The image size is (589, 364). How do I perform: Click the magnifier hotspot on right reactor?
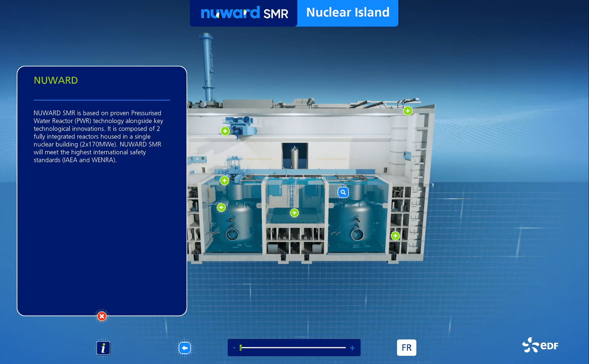[343, 192]
